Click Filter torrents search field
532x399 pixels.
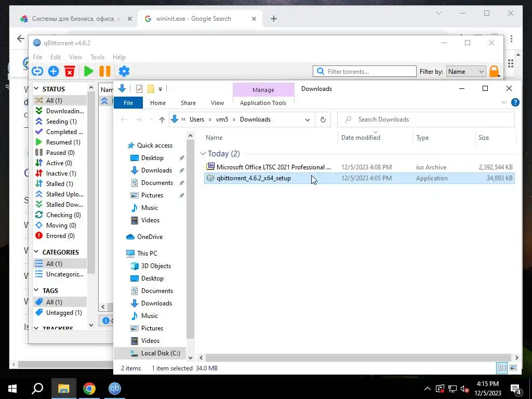[364, 71]
